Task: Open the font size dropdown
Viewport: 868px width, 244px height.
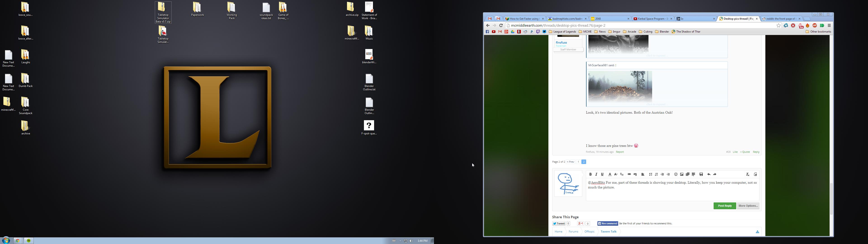Action: [x=616, y=174]
